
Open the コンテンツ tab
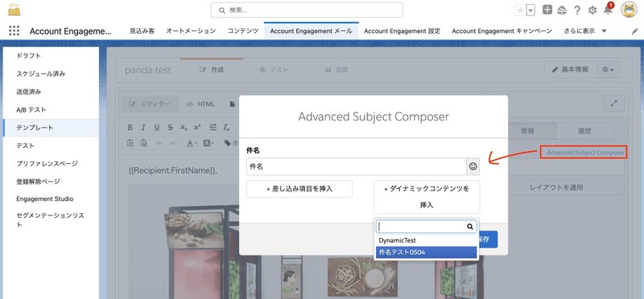[x=243, y=31]
